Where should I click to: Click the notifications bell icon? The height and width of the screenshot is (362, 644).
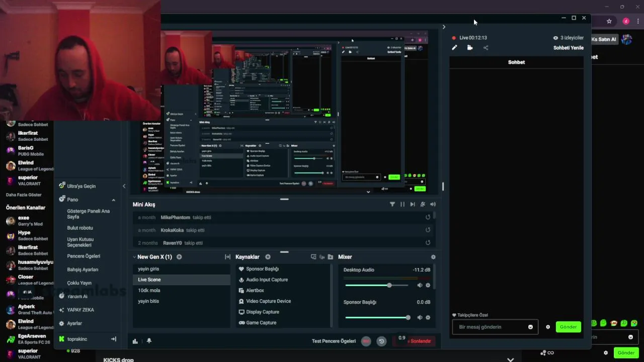tap(149, 341)
